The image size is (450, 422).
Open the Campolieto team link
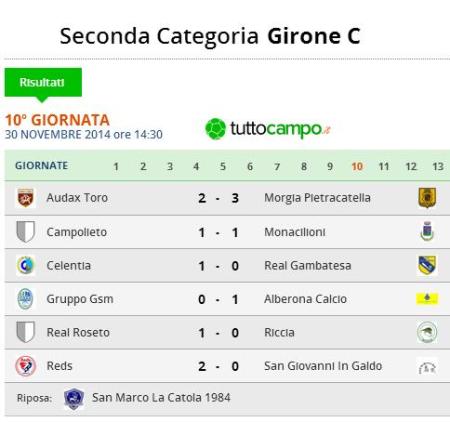click(x=77, y=232)
